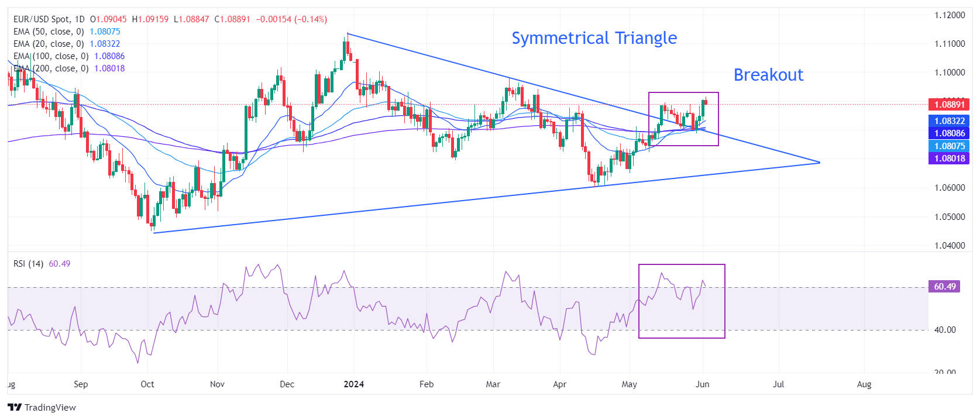Click the 2024 label on time axis

(353, 384)
